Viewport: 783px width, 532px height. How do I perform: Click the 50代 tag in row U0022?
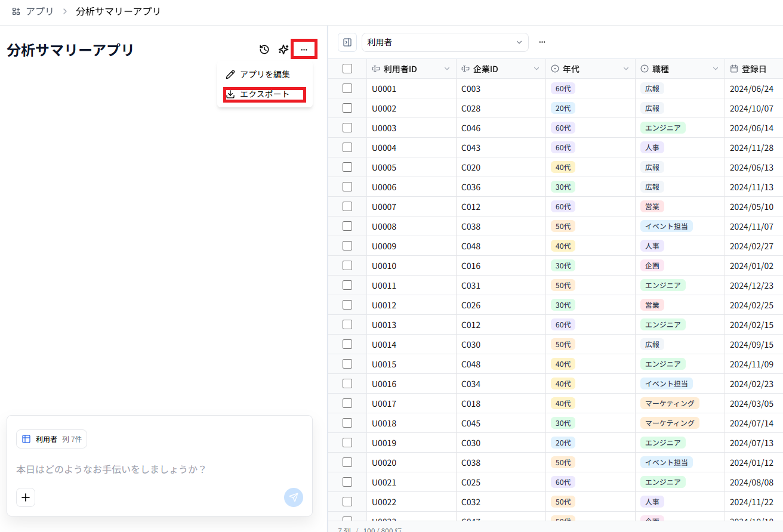[x=563, y=502]
